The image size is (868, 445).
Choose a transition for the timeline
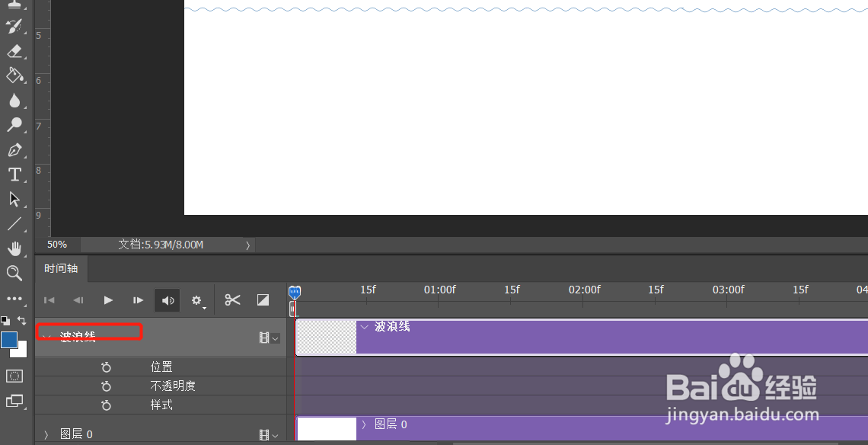coord(263,299)
